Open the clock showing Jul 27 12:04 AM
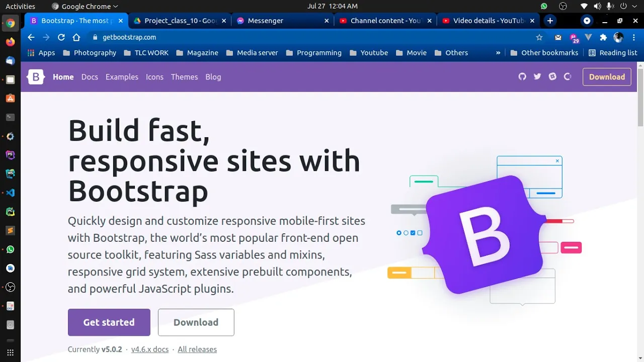 (332, 6)
